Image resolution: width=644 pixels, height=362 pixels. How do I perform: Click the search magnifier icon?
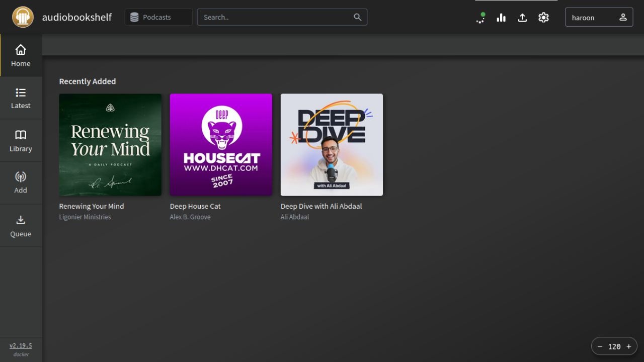(x=357, y=17)
